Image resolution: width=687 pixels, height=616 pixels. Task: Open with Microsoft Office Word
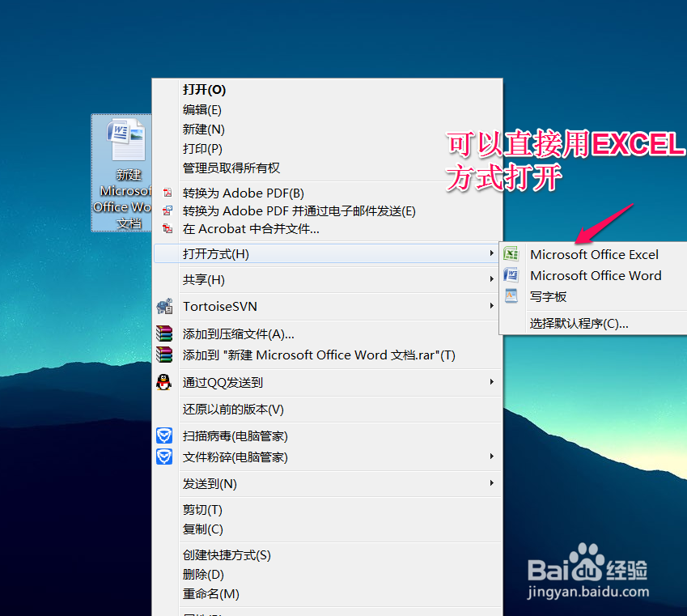click(x=596, y=276)
